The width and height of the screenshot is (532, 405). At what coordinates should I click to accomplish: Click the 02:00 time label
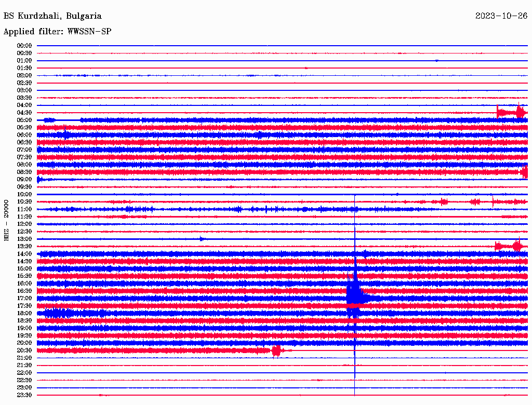click(x=24, y=75)
